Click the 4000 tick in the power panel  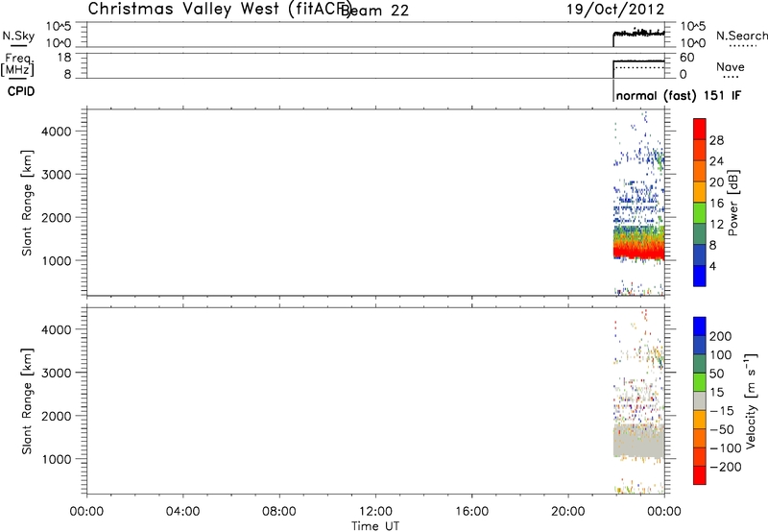click(57, 132)
